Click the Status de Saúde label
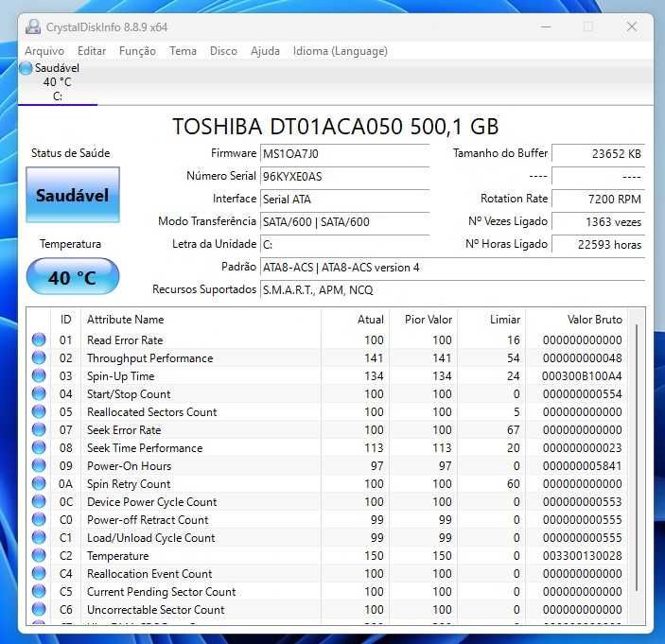 (70, 153)
